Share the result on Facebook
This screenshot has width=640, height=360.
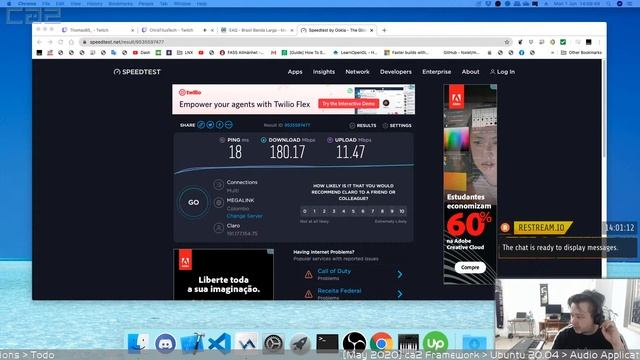(x=220, y=125)
